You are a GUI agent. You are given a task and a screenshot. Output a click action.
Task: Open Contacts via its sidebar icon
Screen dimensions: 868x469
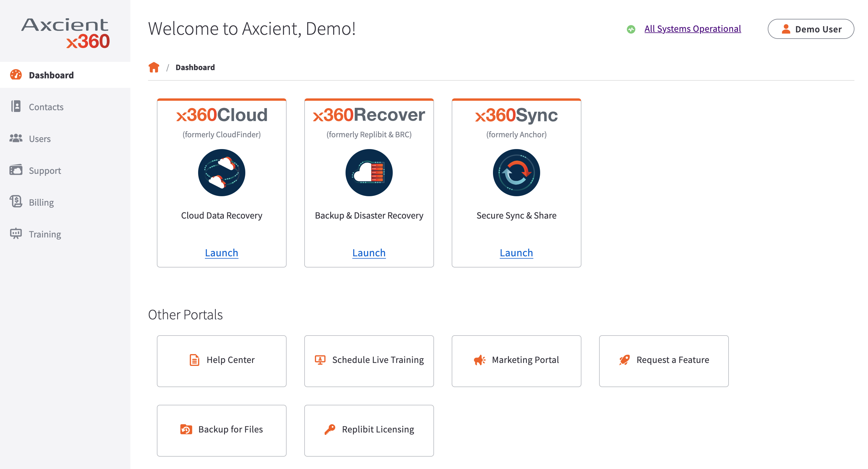[x=16, y=106]
